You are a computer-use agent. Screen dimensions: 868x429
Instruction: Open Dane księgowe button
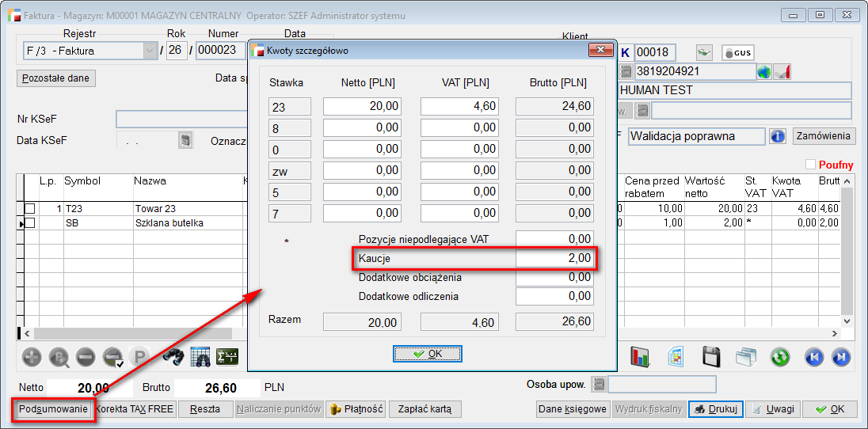[573, 409]
